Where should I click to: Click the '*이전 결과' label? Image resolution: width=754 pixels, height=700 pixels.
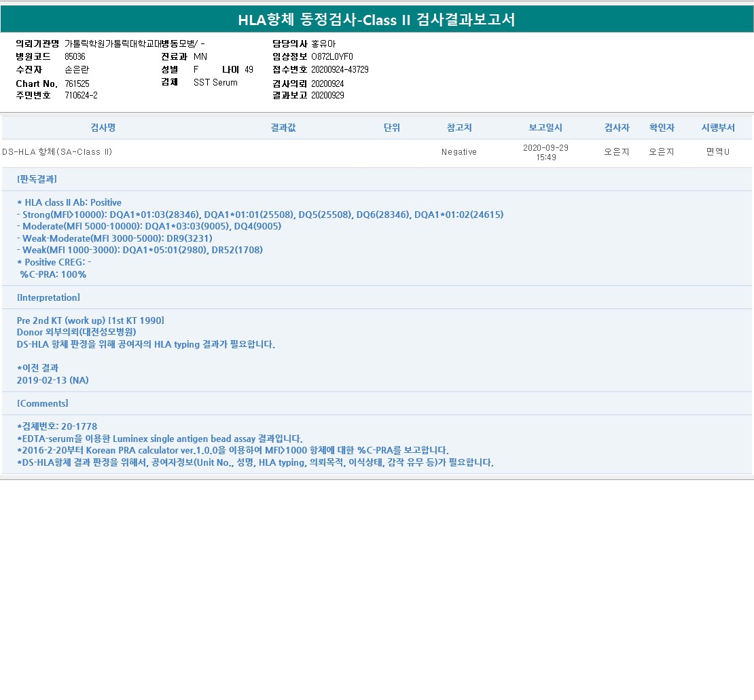(x=37, y=368)
